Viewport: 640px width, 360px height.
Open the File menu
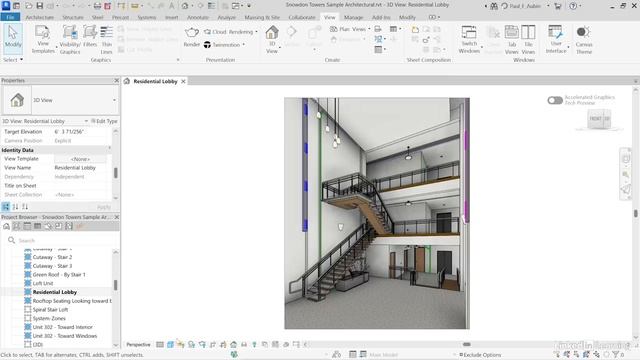point(10,17)
